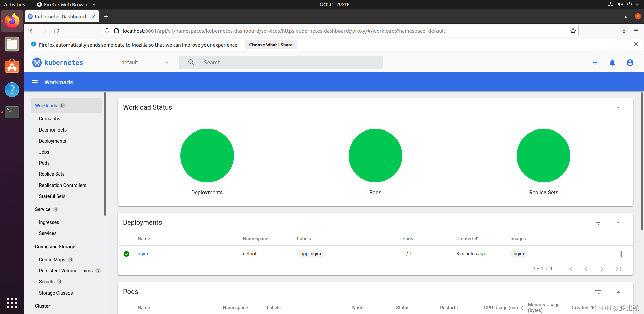The height and width of the screenshot is (314, 644).
Task: Open the hamburger navigation menu
Action: pyautogui.click(x=35, y=82)
